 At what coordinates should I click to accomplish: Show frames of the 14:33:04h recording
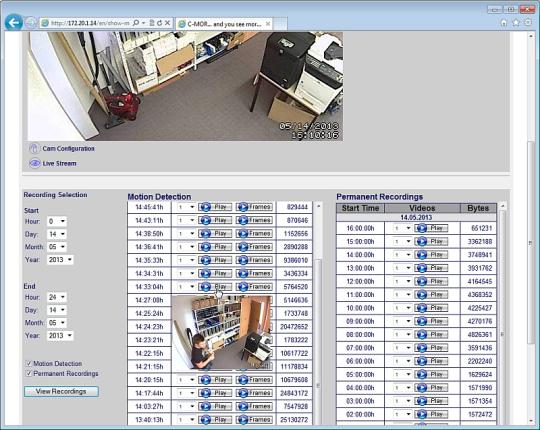point(255,286)
